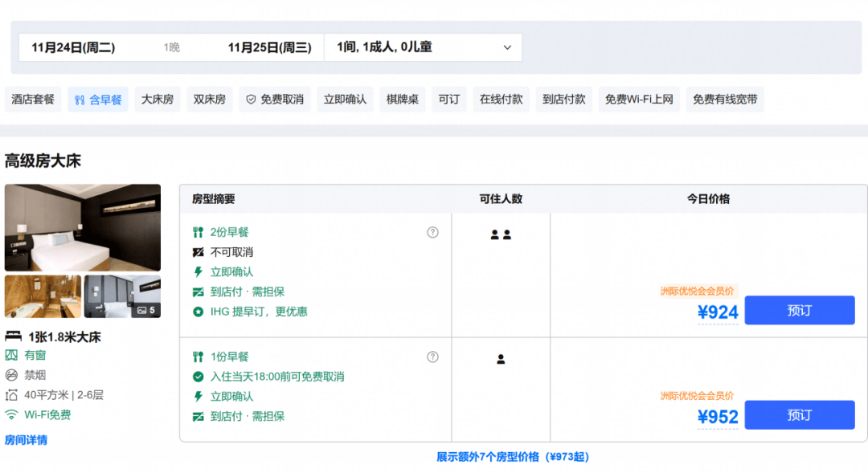Click the fork-and-knife icon beside 2份早餐
This screenshot has width=868, height=473.
point(198,232)
